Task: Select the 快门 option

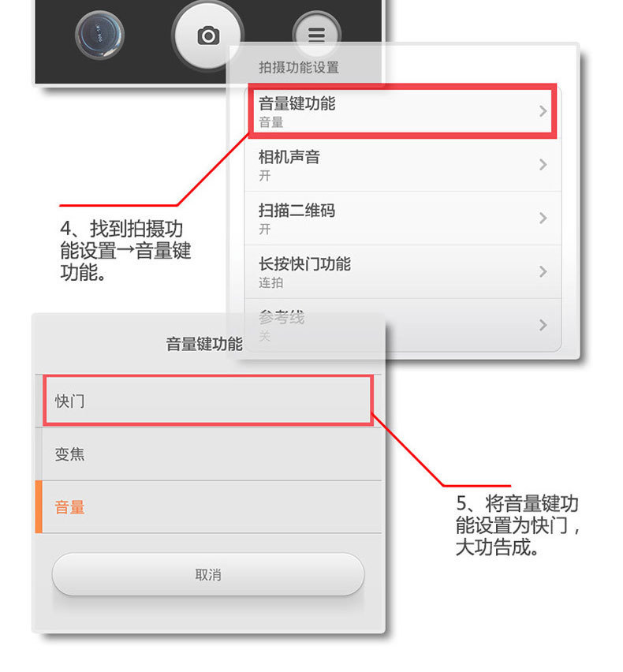Action: pos(208,401)
